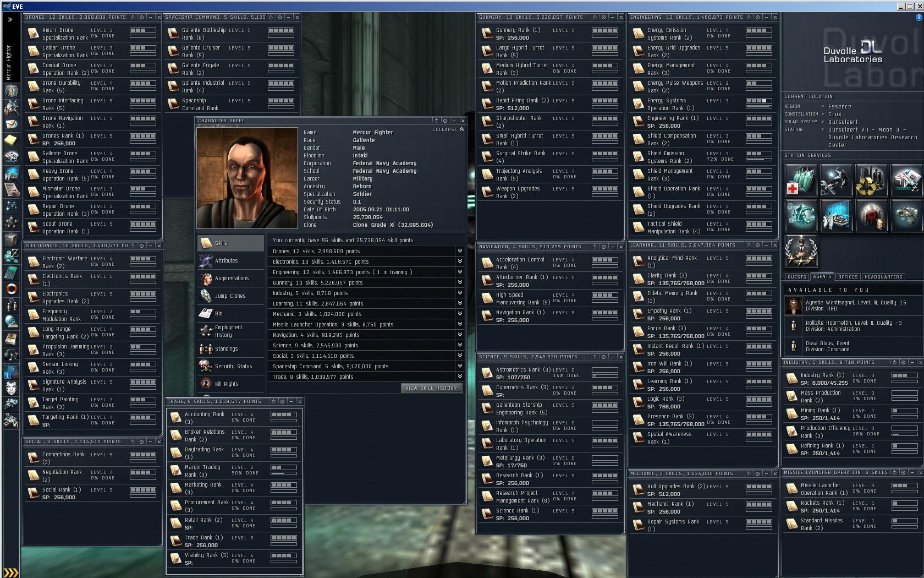Image resolution: width=924 pixels, height=578 pixels.
Task: Open Kill Rights in Character Sheet
Action: coord(230,384)
